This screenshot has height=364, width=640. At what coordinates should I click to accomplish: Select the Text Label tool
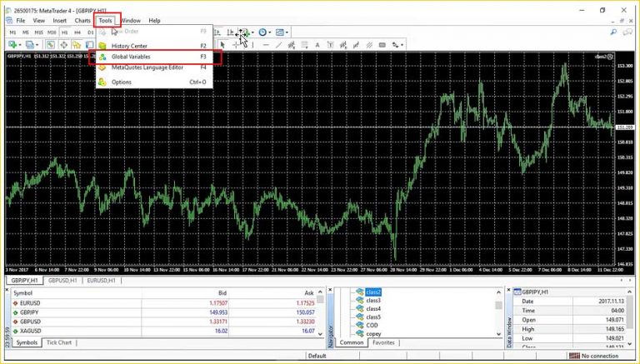(330, 45)
